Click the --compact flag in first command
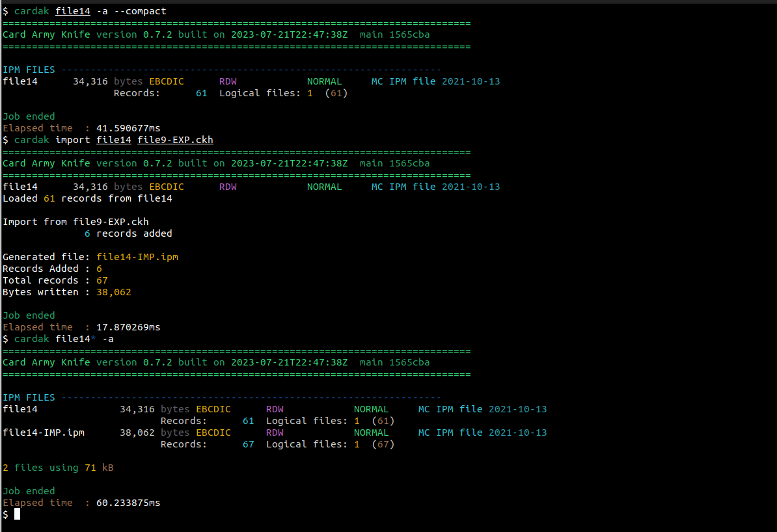This screenshot has width=777, height=532. (x=140, y=11)
